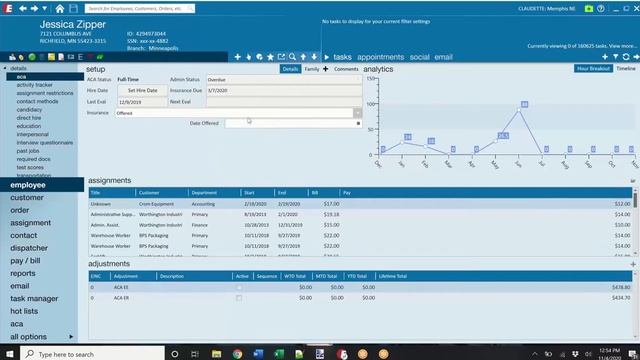Click the green icon beside the user name
Viewport: 640px width, 360px height.
click(x=589, y=8)
